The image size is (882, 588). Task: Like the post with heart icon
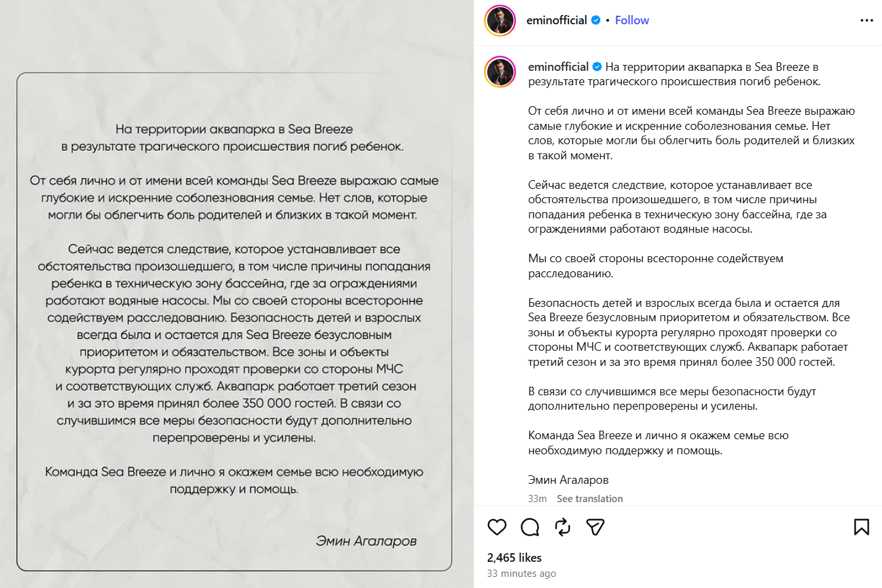(497, 527)
